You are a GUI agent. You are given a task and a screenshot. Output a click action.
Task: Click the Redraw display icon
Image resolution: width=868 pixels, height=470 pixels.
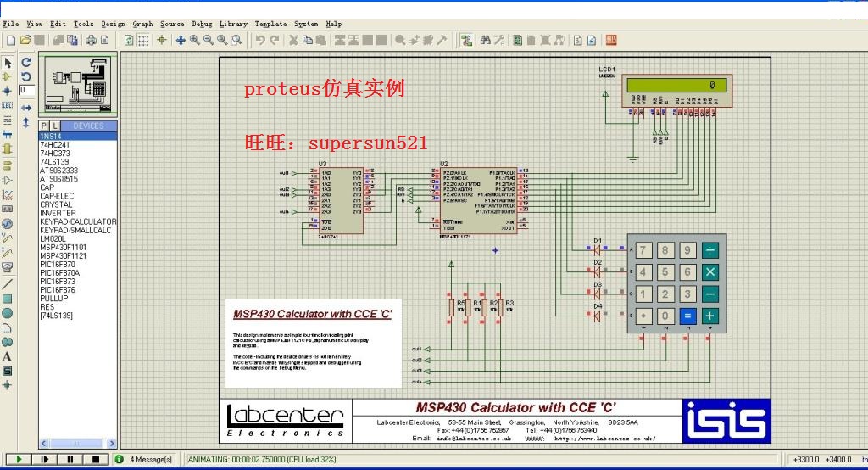(129, 40)
